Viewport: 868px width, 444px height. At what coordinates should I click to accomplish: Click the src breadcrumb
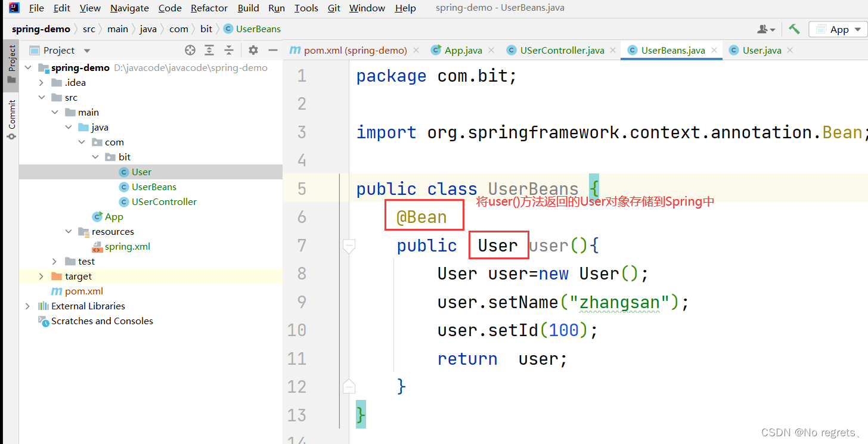pyautogui.click(x=89, y=29)
